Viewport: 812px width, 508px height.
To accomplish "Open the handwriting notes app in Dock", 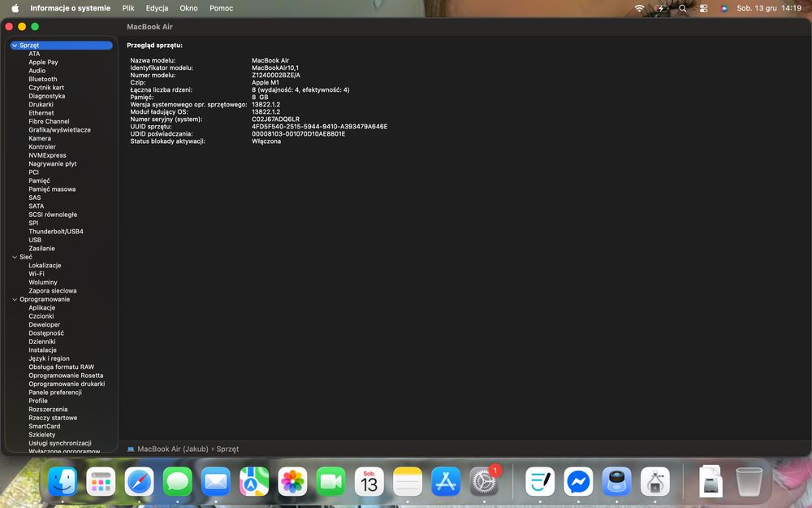I will (540, 481).
